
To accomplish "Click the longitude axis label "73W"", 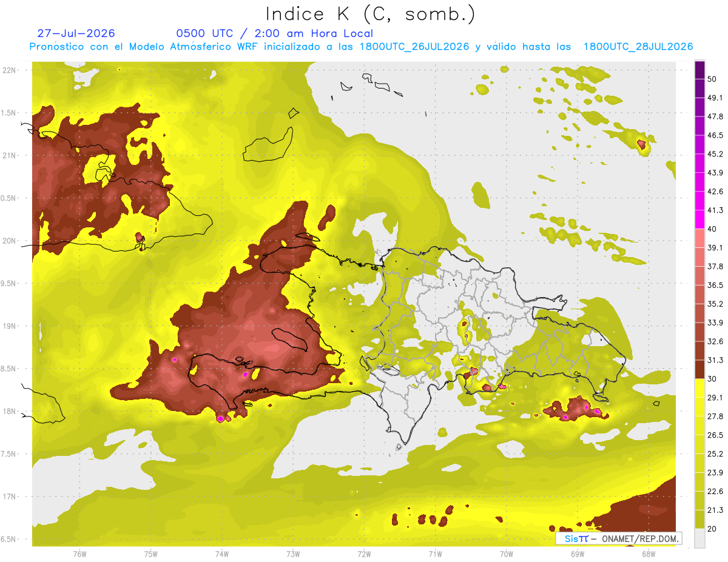I will click(x=293, y=554).
